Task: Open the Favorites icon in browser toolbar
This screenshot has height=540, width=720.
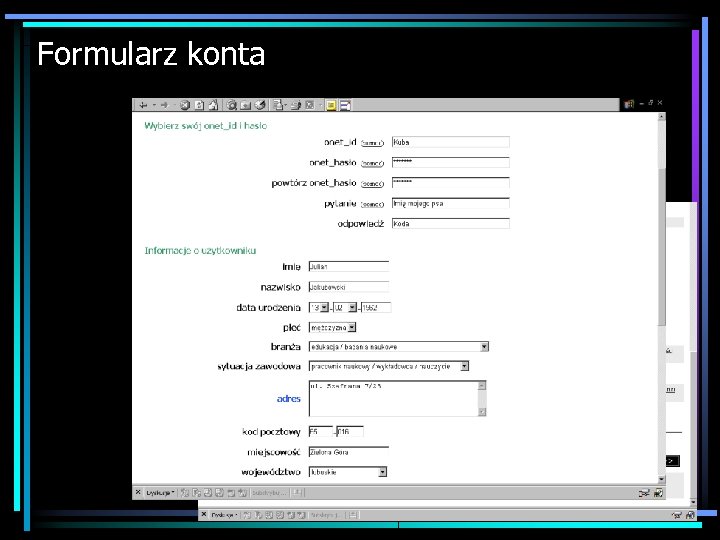Action: (246, 105)
